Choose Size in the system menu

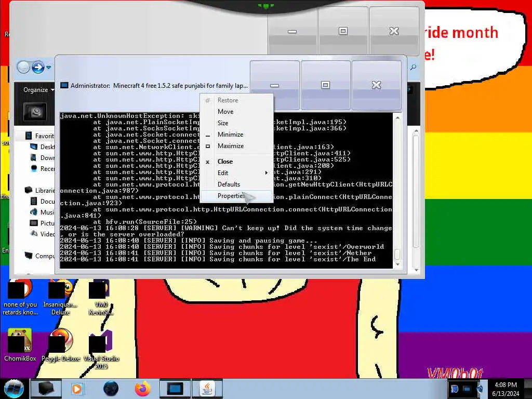point(236,123)
